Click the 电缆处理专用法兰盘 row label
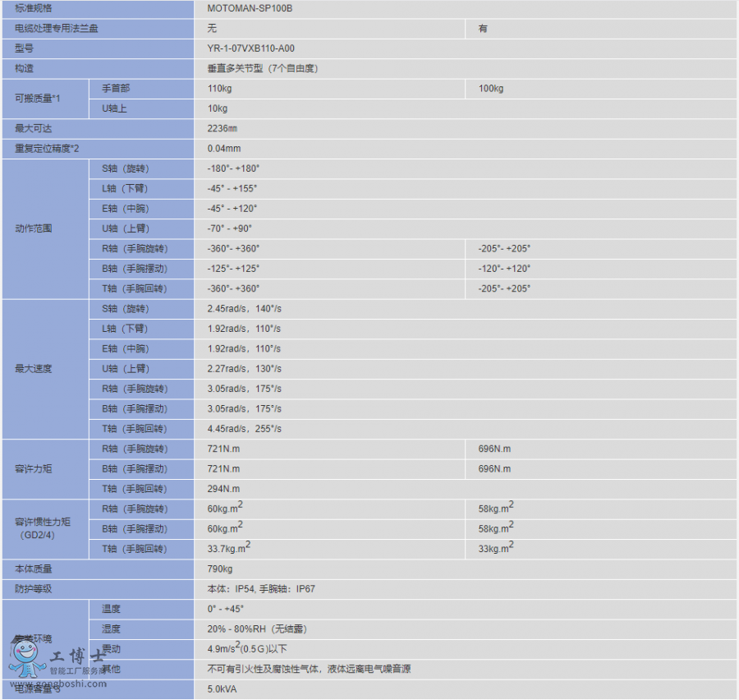The image size is (739, 700). (49, 29)
